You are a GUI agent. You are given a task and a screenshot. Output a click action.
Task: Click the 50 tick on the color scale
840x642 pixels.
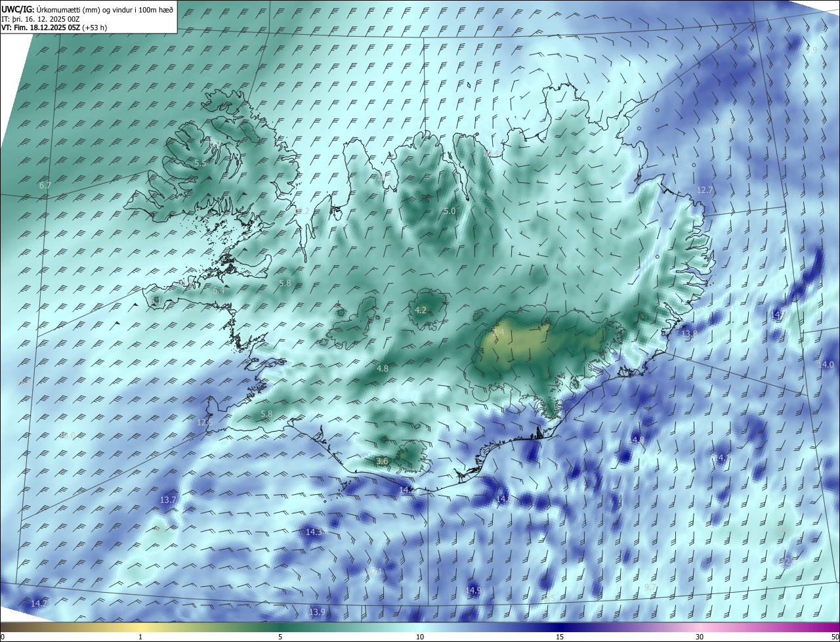[835, 637]
